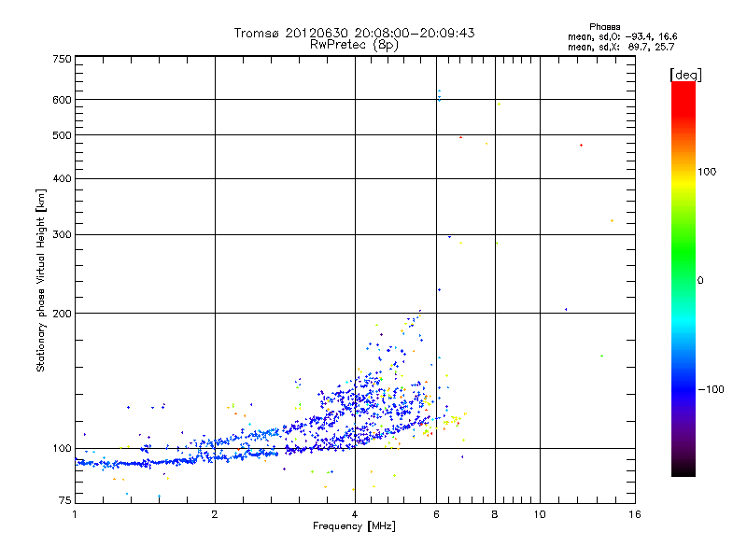Click the x-axis tick label '6'
Screen dimensions: 747x560
436,514
